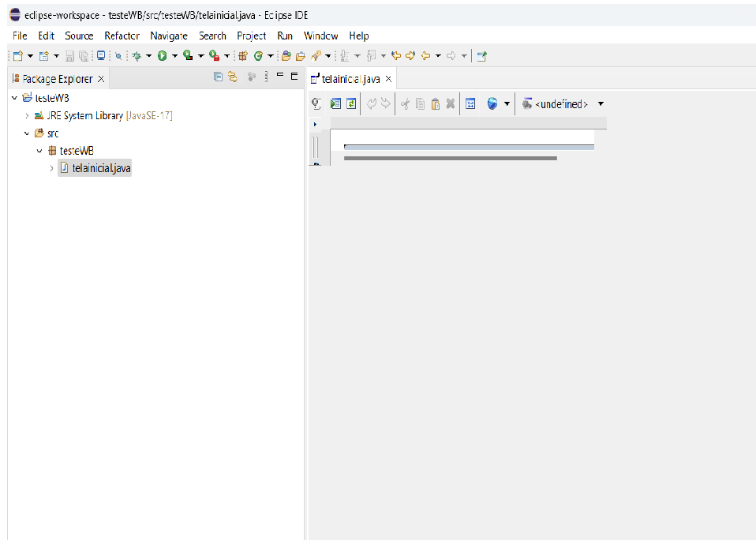Click the Pin Editor toolbar icon

481,56
